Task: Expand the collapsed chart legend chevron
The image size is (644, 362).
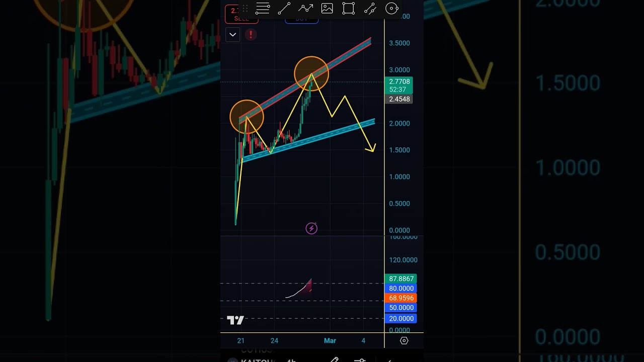Action: 232,35
